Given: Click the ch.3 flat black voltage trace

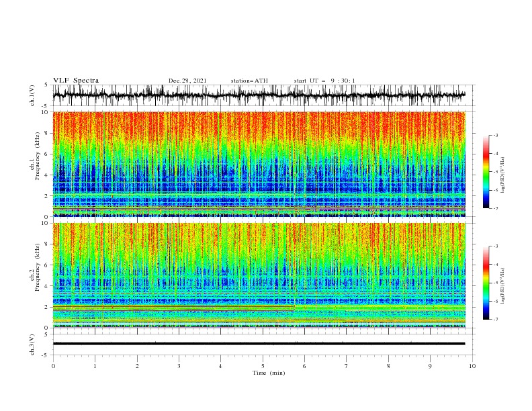Looking at the screenshot, I should (x=259, y=344).
